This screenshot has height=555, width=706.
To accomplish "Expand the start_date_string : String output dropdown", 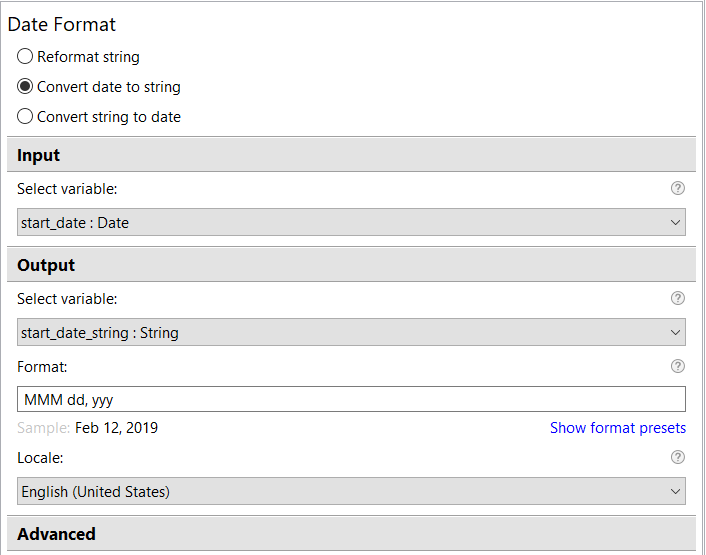I will coord(351,332).
